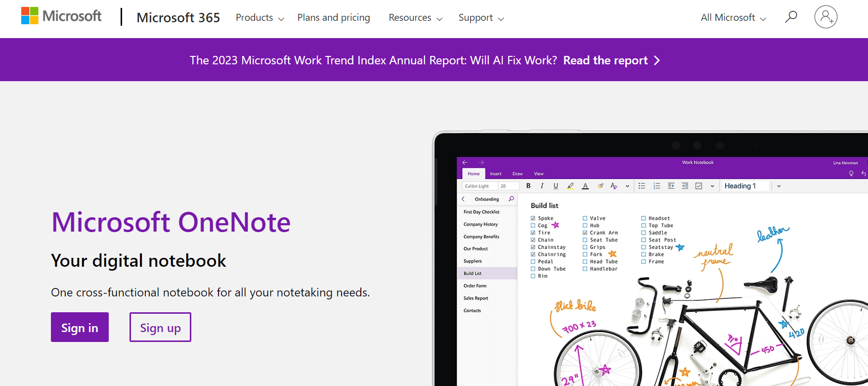The height and width of the screenshot is (386, 868).
Task: Select the Heading 1 style box
Action: pos(745,186)
